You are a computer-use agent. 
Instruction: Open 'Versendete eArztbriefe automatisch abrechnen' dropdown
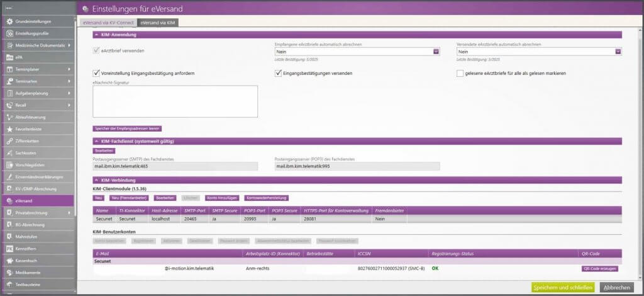(x=618, y=52)
